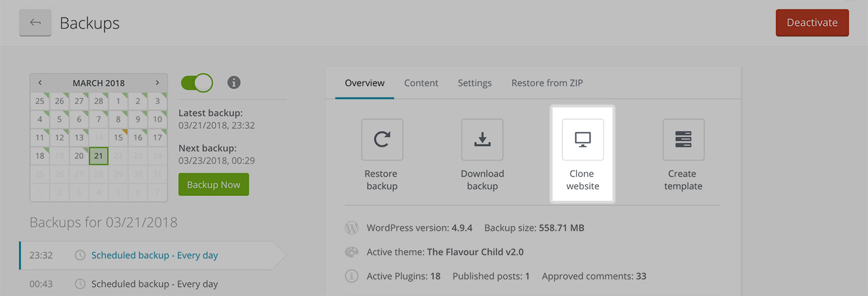
Task: Click the Restore backup icon
Action: 382,140
